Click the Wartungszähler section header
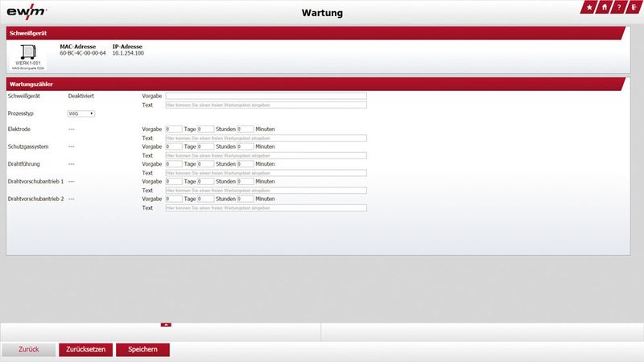This screenshot has height=362, width=644. coord(316,84)
